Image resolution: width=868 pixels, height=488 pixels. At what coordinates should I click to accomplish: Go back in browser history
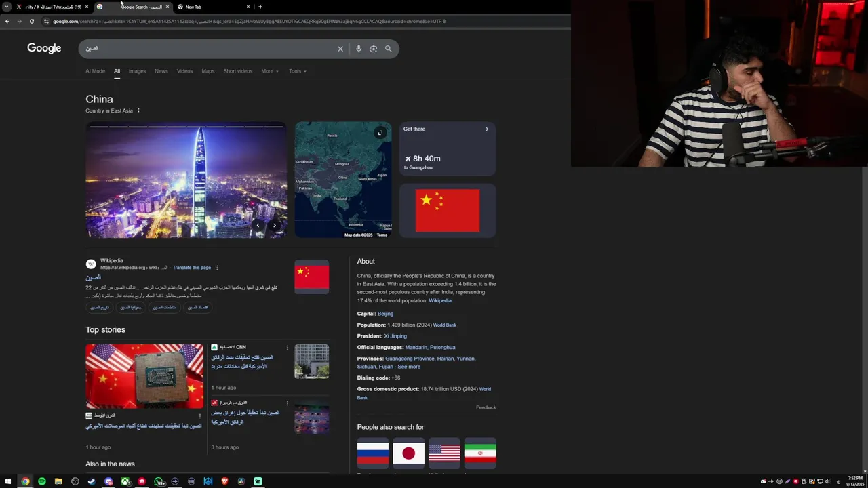tap(7, 21)
